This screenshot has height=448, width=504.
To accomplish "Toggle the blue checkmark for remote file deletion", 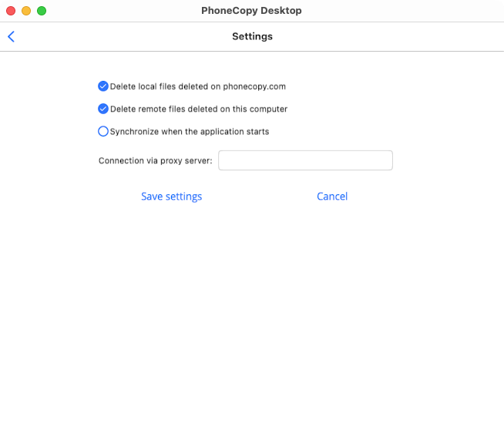I will (x=103, y=109).
